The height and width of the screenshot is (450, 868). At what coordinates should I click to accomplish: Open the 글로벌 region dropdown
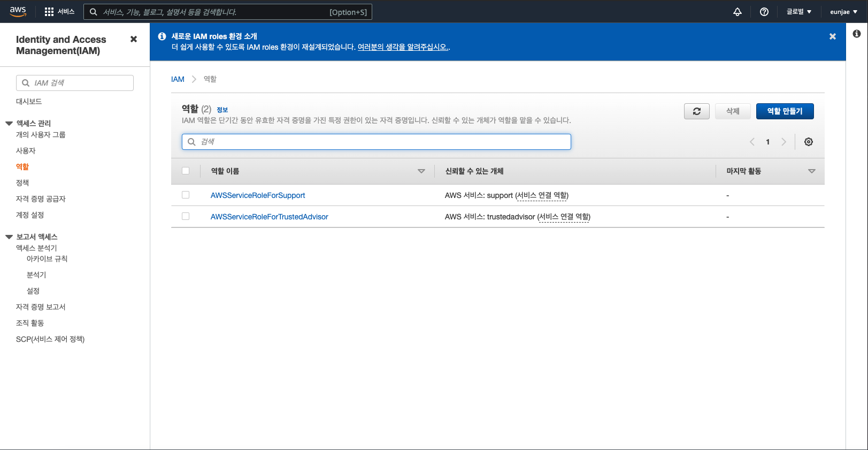799,12
